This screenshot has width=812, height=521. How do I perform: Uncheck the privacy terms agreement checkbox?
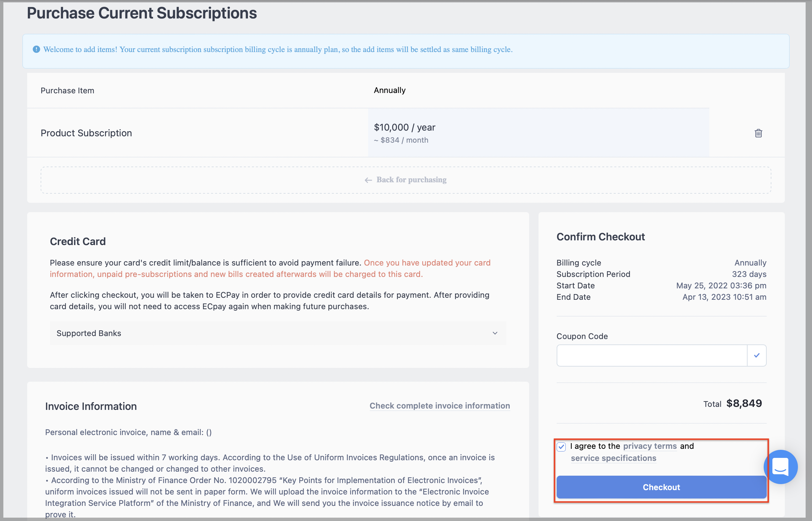(561, 447)
